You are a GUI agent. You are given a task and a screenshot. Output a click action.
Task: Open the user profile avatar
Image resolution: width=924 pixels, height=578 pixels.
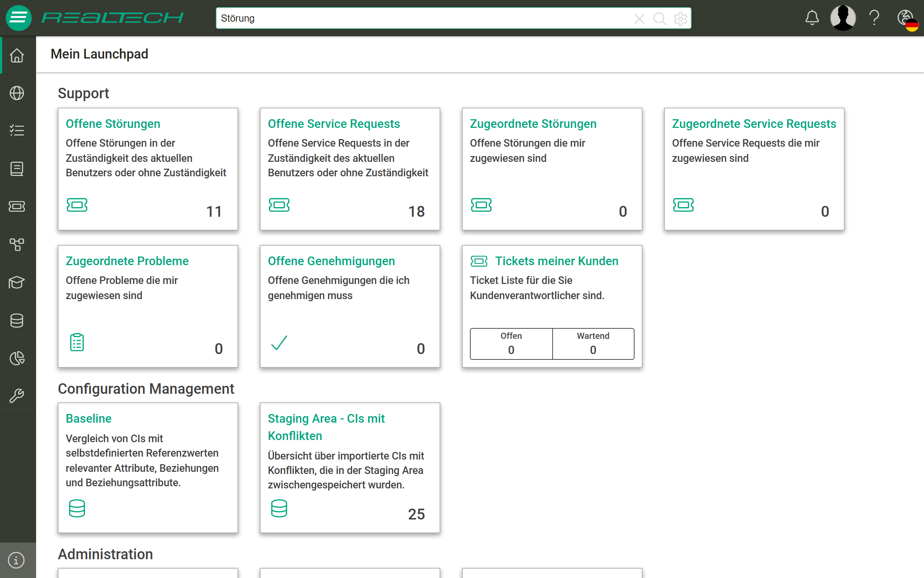pos(843,18)
